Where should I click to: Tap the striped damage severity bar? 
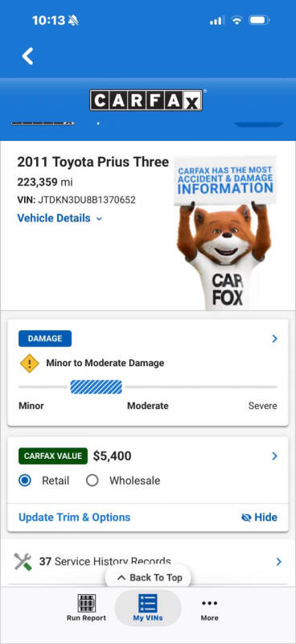point(96,387)
